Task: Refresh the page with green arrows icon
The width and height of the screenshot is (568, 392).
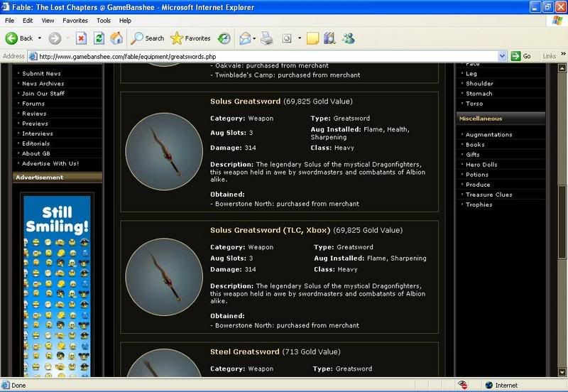Action: pos(99,38)
